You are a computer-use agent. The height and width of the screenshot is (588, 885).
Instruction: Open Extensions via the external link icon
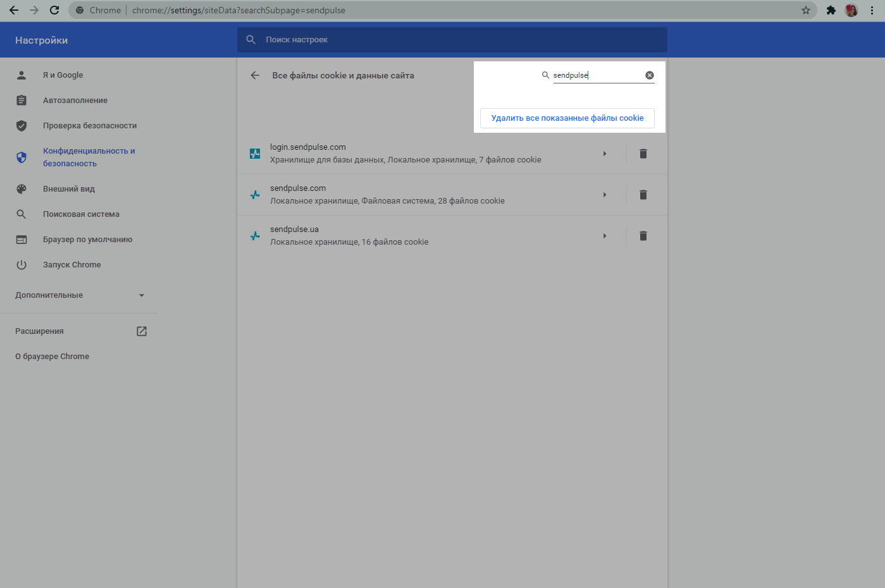142,331
